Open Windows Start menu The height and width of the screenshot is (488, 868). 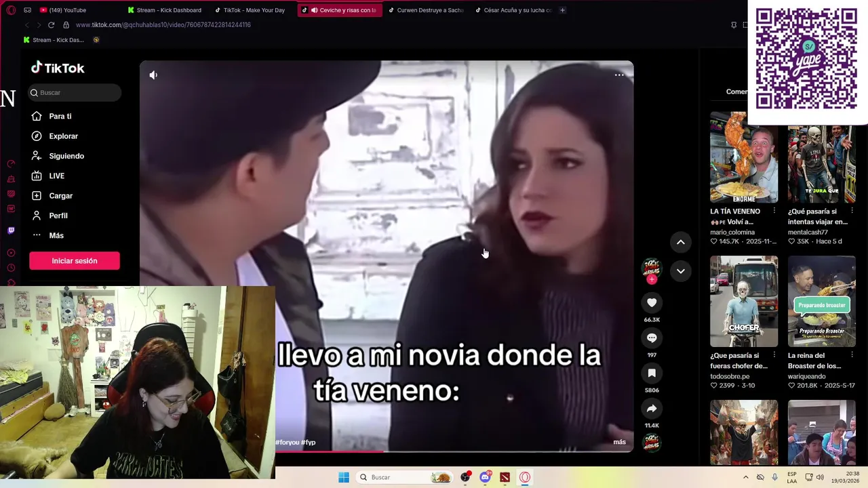(344, 477)
